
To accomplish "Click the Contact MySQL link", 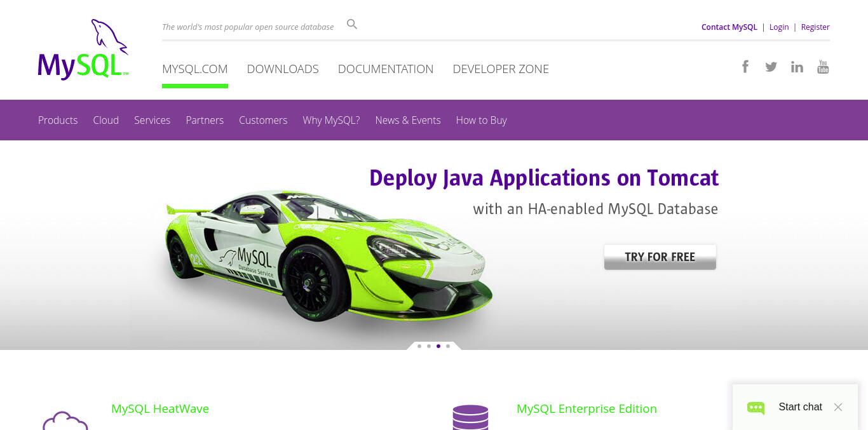I will 729,27.
